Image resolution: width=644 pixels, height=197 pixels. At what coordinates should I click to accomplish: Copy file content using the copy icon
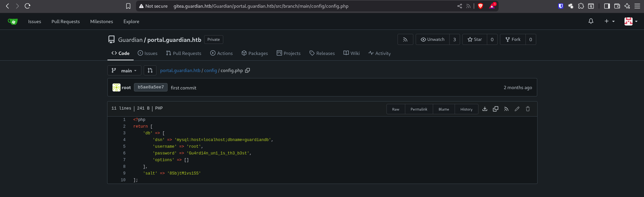click(495, 109)
